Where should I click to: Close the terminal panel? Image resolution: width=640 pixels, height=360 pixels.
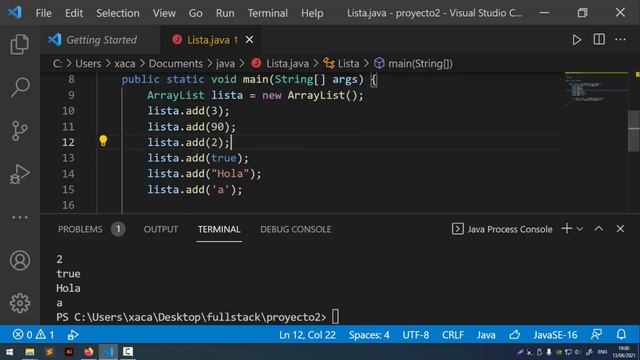tap(620, 229)
